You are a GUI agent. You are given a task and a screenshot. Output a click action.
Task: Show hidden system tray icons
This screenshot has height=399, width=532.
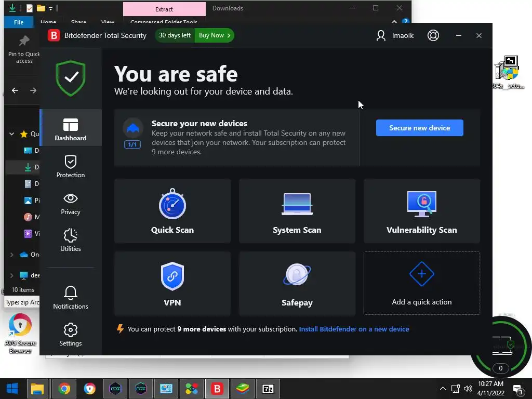pos(443,389)
